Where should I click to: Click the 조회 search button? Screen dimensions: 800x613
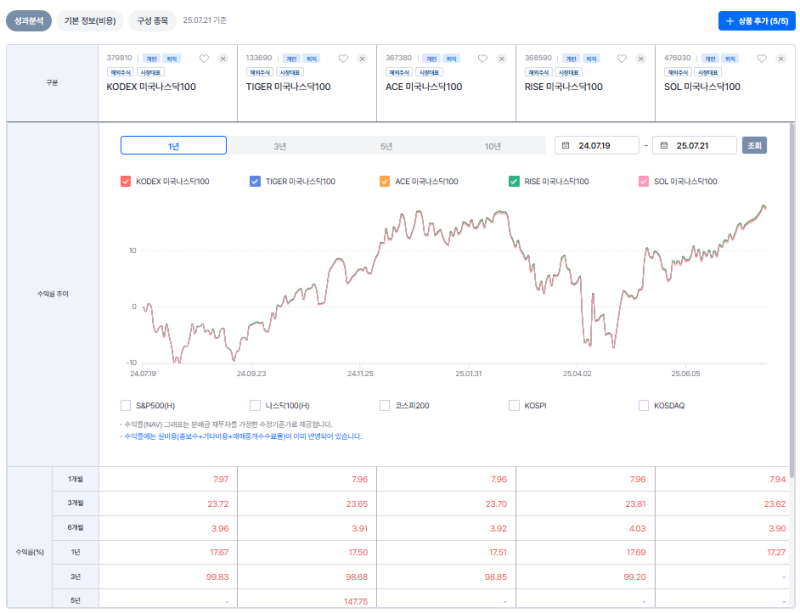pos(755,144)
